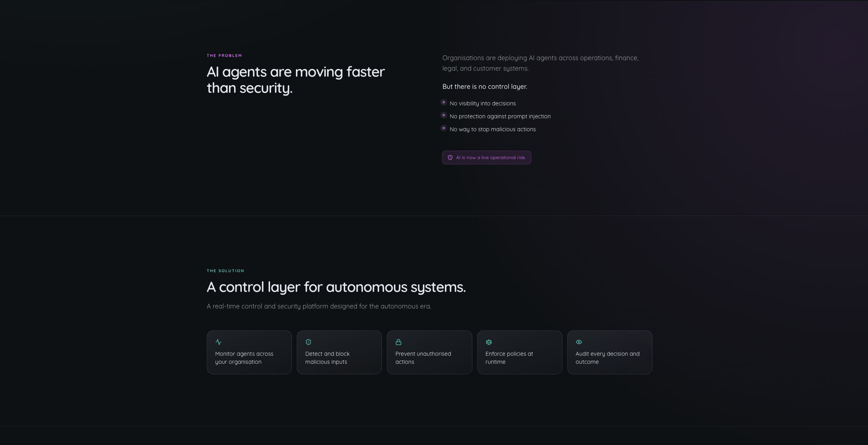Click the purple bullet beside No protection against prompt injection
The height and width of the screenshot is (445, 868).
pos(444,115)
